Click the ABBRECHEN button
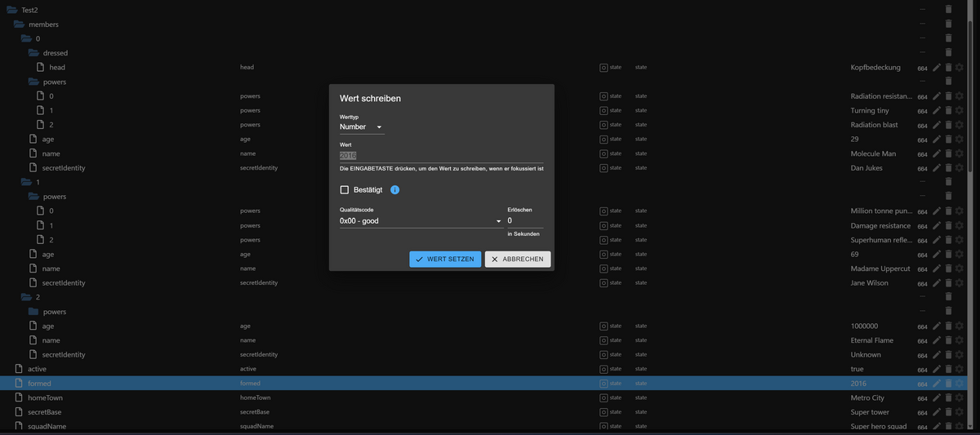Viewport: 980px width, 435px height. (x=519, y=259)
